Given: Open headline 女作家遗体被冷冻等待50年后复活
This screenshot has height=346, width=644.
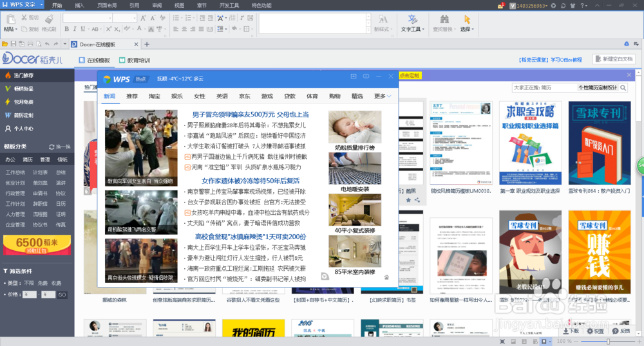Looking at the screenshot, I should 251,181.
